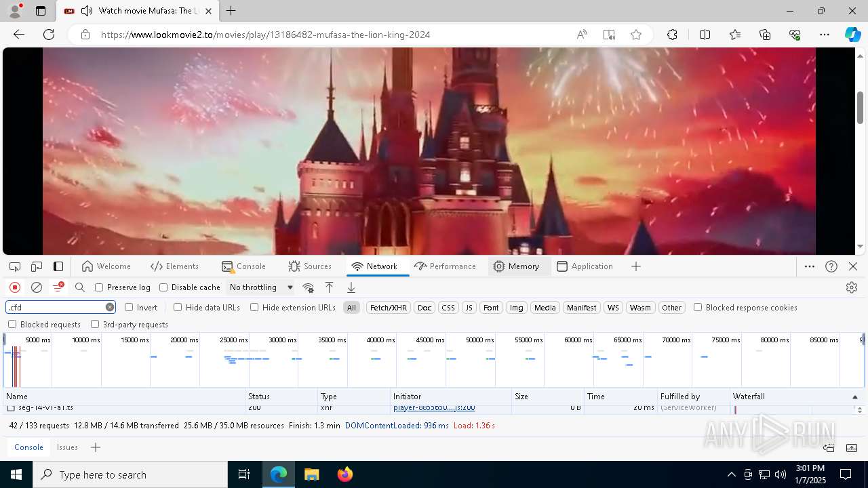This screenshot has width=868, height=488.
Task: Filter requests by WS type
Action: 613,308
